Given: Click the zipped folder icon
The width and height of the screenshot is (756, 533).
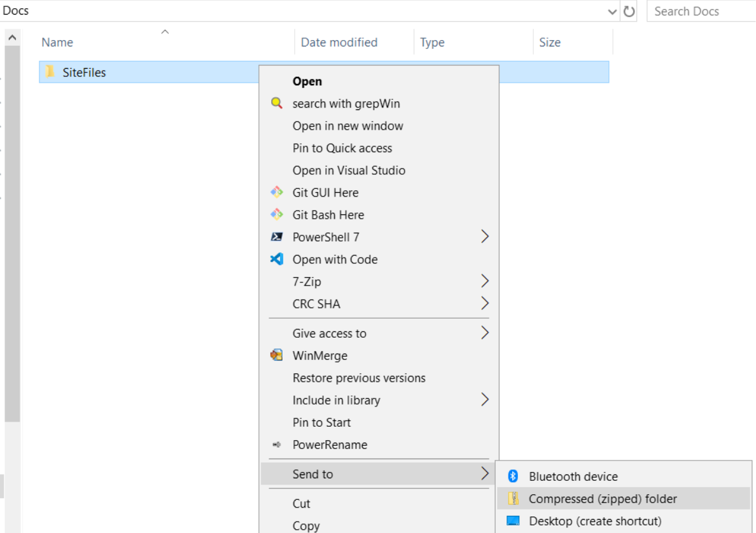Looking at the screenshot, I should [x=514, y=498].
